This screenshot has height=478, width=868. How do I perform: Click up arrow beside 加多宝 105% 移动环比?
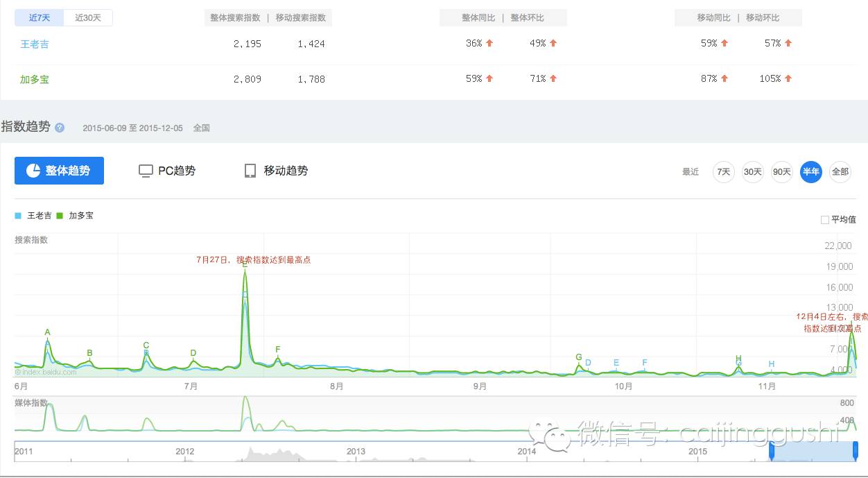click(788, 78)
